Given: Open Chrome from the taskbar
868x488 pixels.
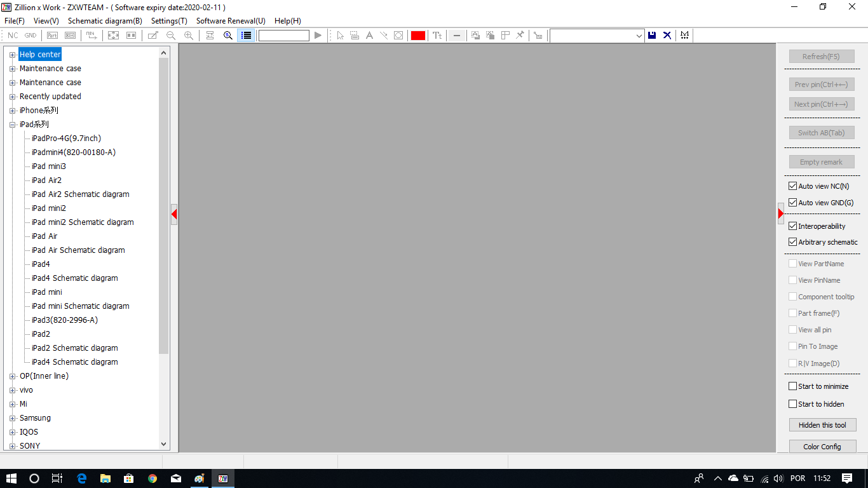Looking at the screenshot, I should (x=153, y=478).
